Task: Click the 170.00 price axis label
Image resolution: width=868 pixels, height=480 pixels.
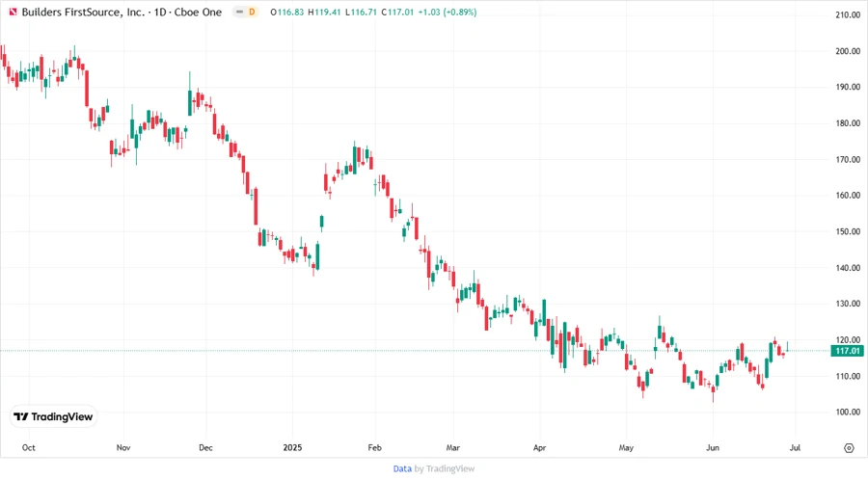Action: (848, 159)
